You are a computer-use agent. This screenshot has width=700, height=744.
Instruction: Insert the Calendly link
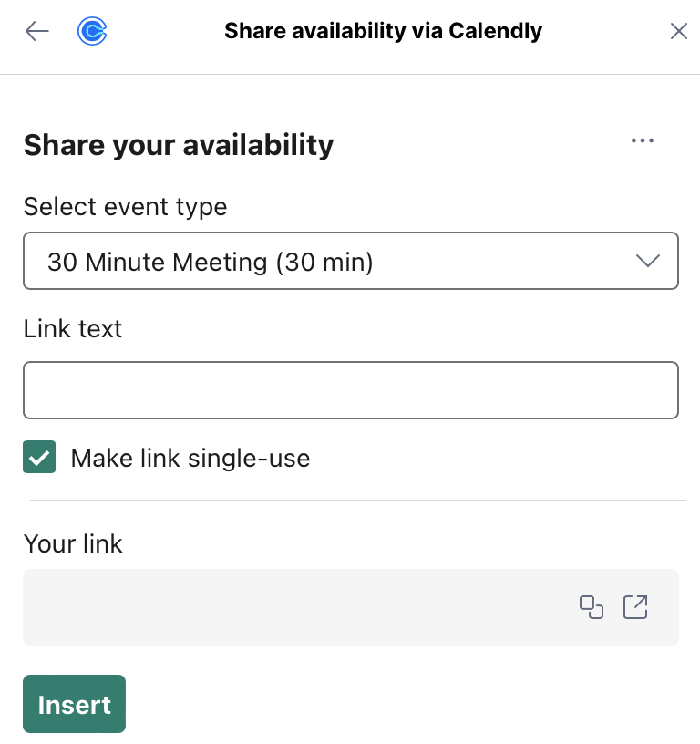(75, 704)
